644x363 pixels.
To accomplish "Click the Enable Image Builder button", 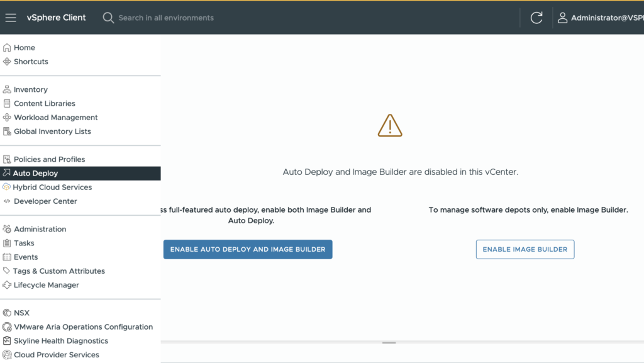I will point(525,249).
